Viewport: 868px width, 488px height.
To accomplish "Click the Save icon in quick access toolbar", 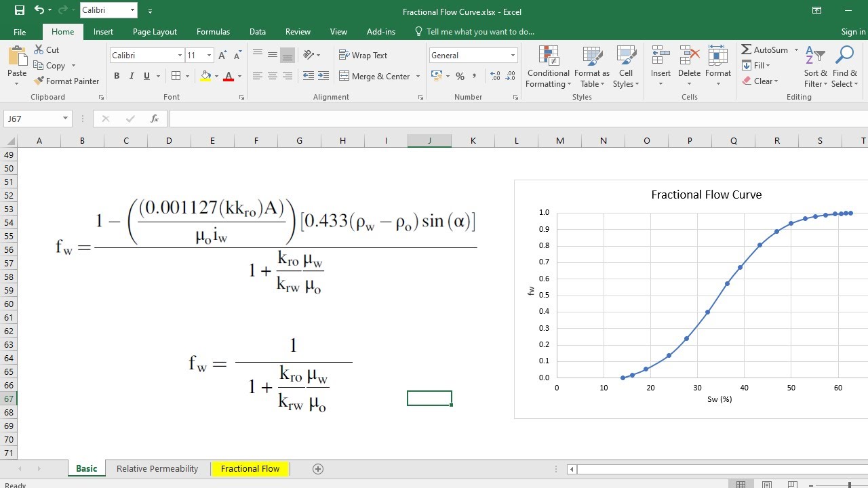I will 19,10.
